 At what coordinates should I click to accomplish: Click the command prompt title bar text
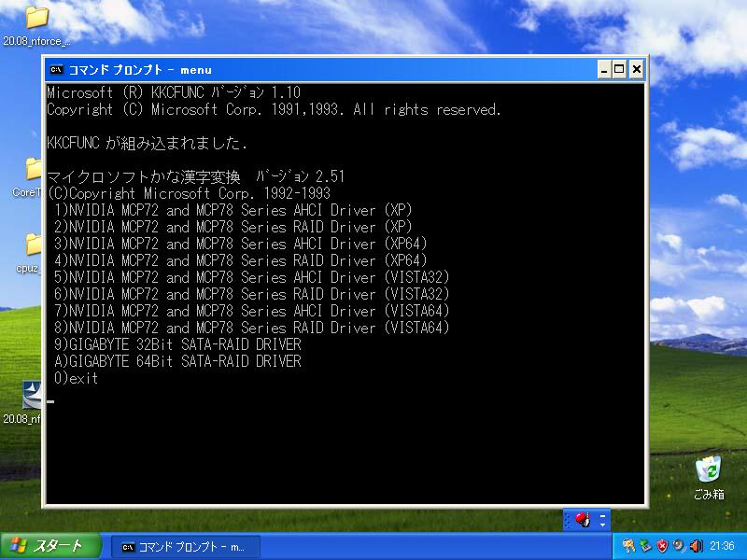point(140,70)
